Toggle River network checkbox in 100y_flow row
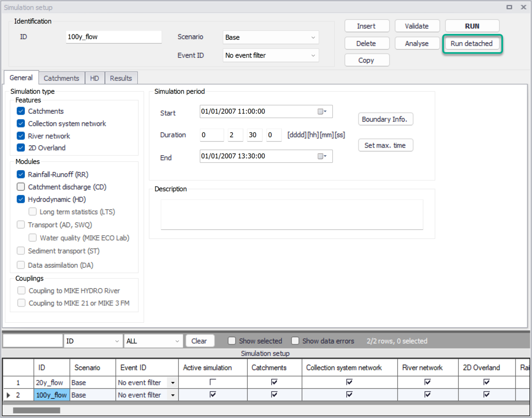The width and height of the screenshot is (532, 418). pos(428,394)
